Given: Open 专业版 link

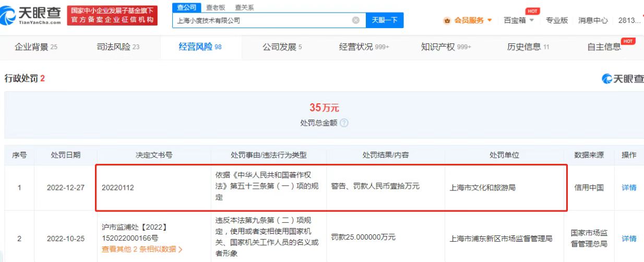Looking at the screenshot, I should click(557, 20).
